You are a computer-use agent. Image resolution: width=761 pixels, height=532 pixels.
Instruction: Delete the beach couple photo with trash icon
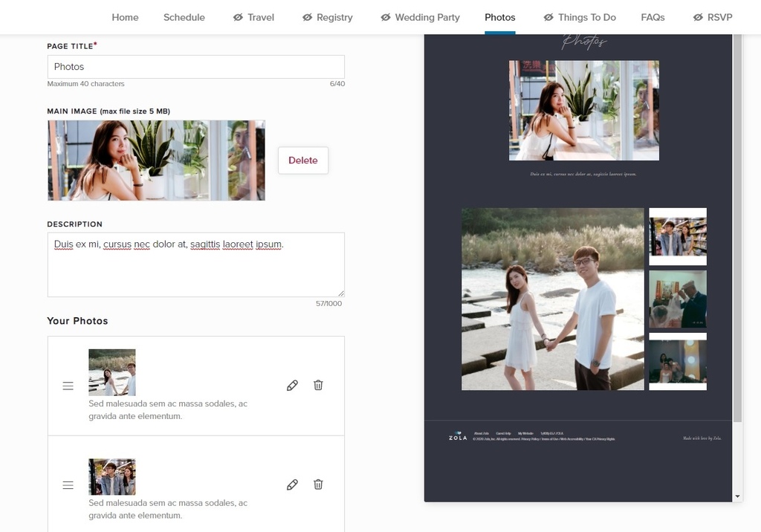[318, 385]
